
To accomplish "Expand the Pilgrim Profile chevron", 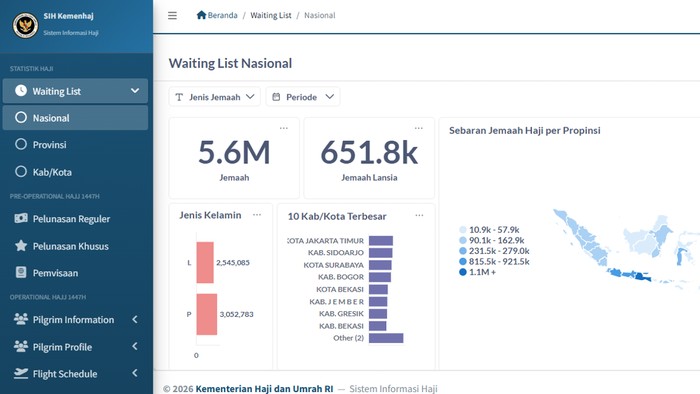I will [x=135, y=346].
